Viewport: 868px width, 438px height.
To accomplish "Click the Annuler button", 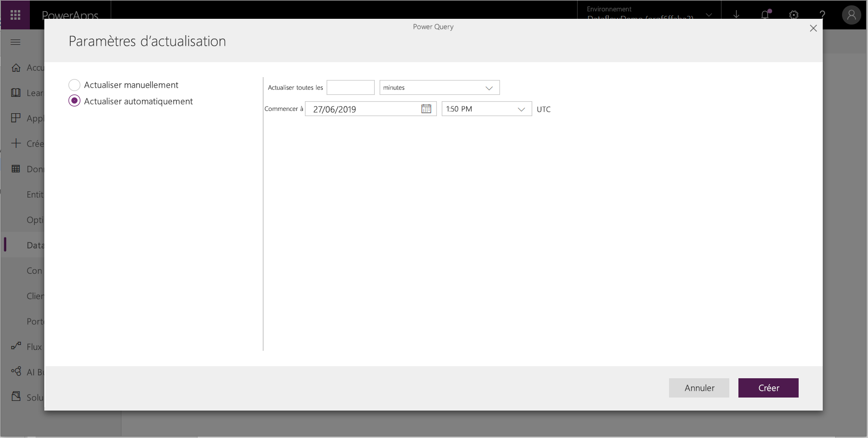I will (699, 388).
